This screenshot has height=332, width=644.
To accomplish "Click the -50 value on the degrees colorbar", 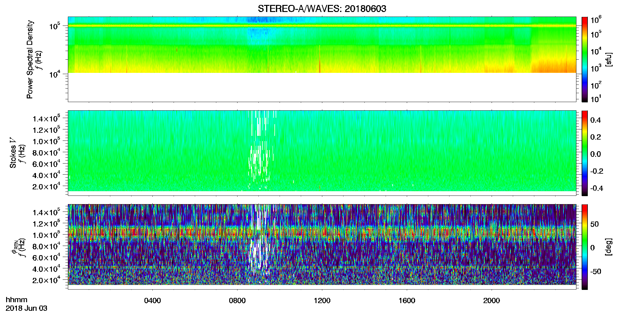I will (595, 271).
